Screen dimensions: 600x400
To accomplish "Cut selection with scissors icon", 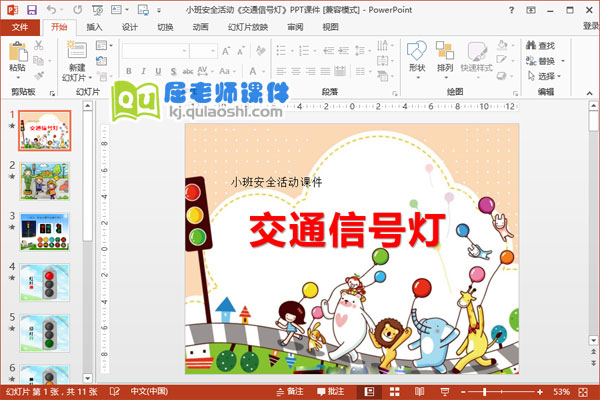I will (x=38, y=45).
